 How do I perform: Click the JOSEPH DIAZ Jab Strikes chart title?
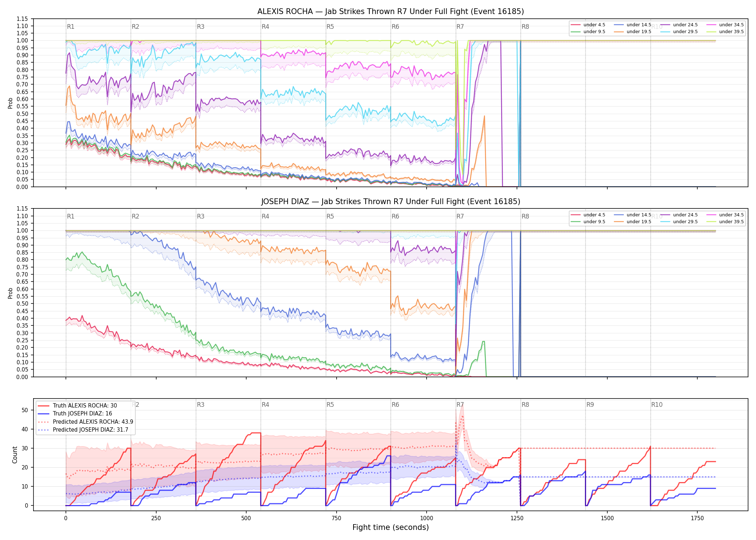pos(391,202)
